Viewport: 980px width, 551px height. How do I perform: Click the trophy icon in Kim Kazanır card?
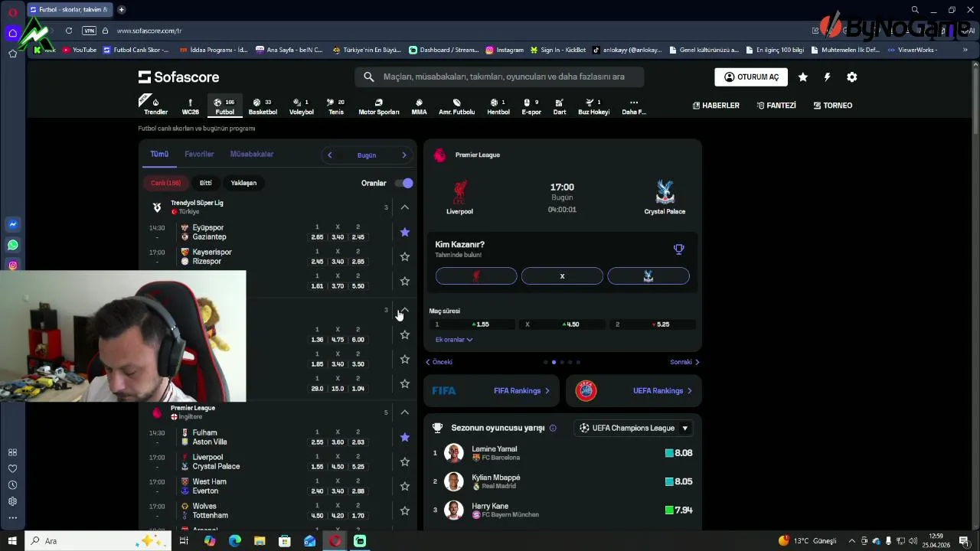(x=678, y=249)
